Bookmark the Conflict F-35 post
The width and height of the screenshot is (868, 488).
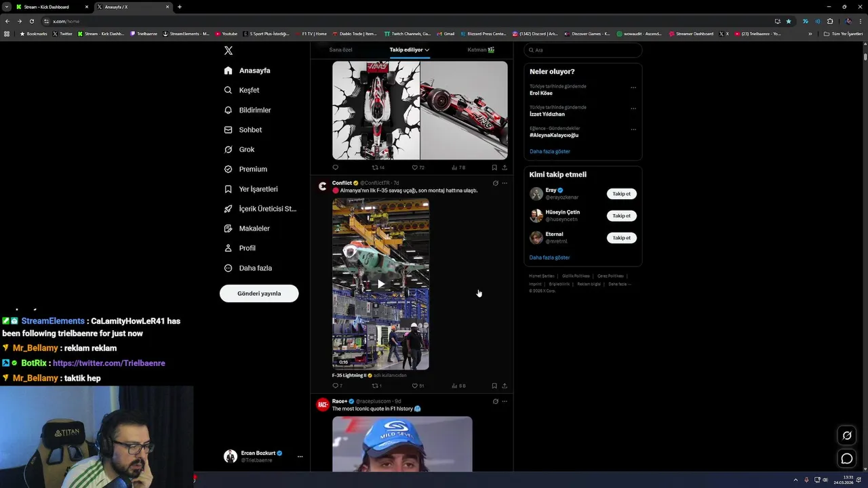pos(494,386)
